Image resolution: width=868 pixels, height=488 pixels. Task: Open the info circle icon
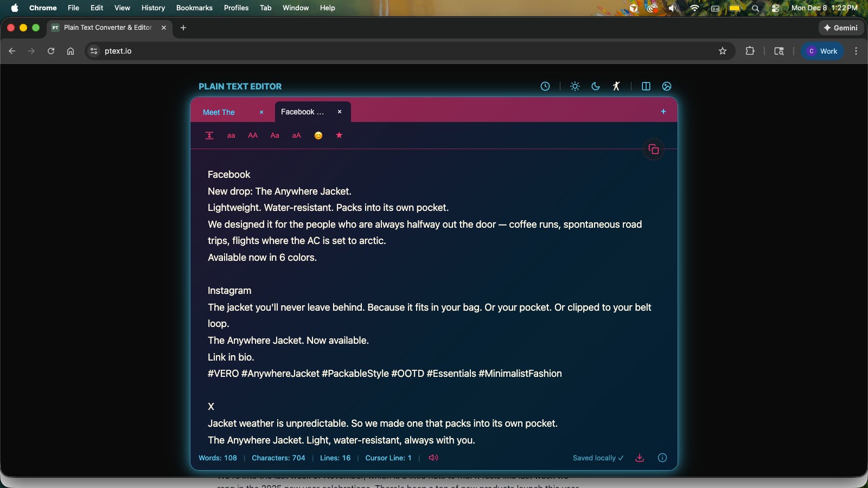[x=662, y=458]
